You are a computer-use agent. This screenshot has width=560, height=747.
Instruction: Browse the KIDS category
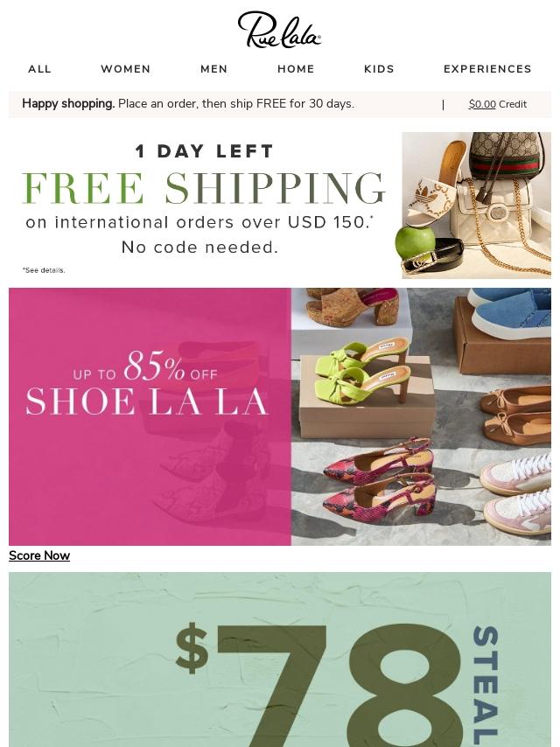(x=380, y=69)
